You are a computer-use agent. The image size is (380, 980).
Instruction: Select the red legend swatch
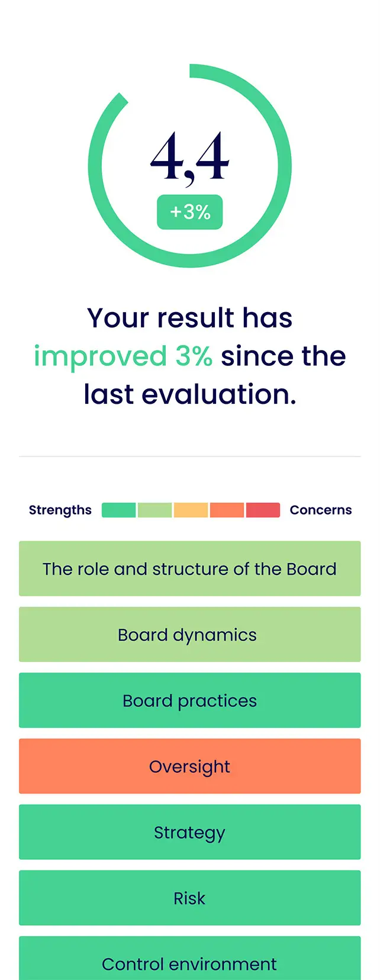tap(263, 510)
